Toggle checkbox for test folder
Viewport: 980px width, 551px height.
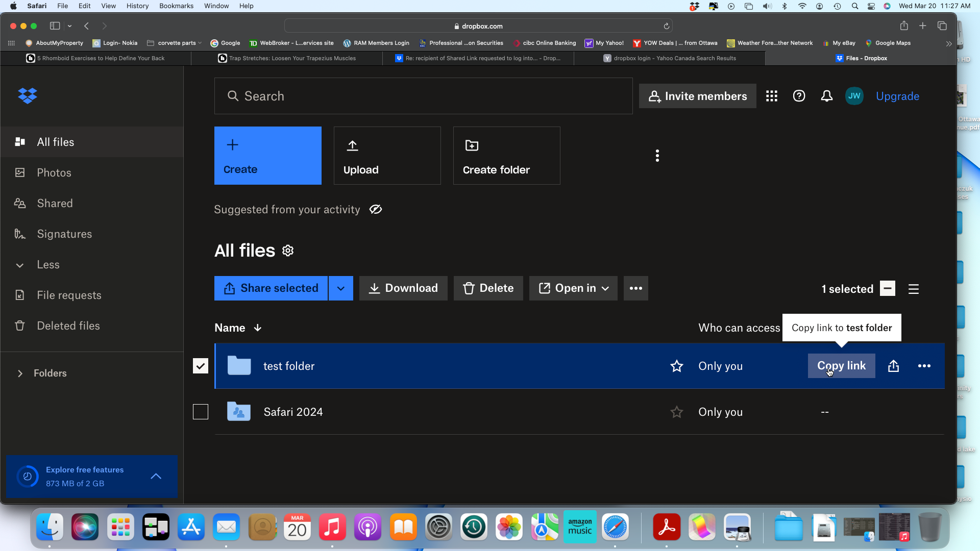point(201,366)
